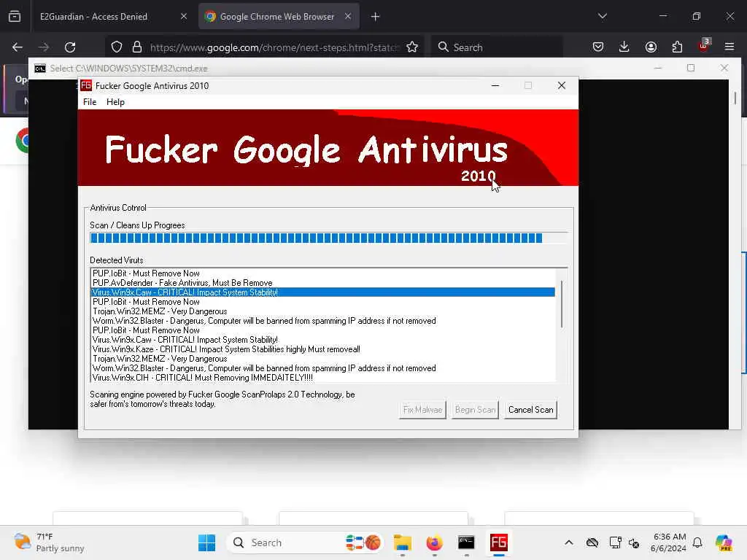
Task: Open the Extensions puzzle icon
Action: [x=677, y=47]
